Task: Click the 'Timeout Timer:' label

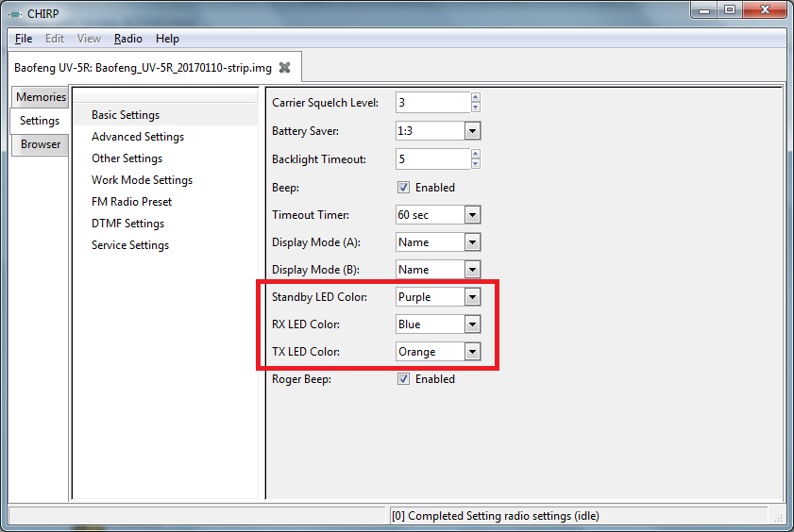Action: point(311,215)
